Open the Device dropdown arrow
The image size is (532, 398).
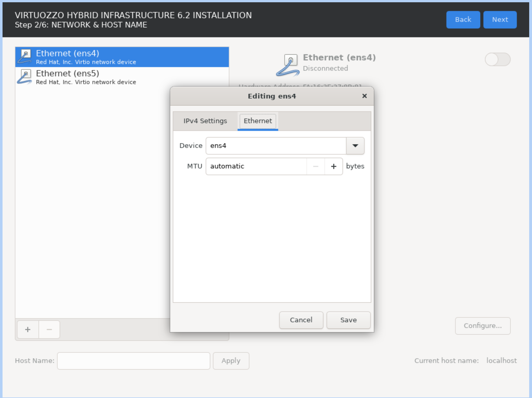pos(355,146)
